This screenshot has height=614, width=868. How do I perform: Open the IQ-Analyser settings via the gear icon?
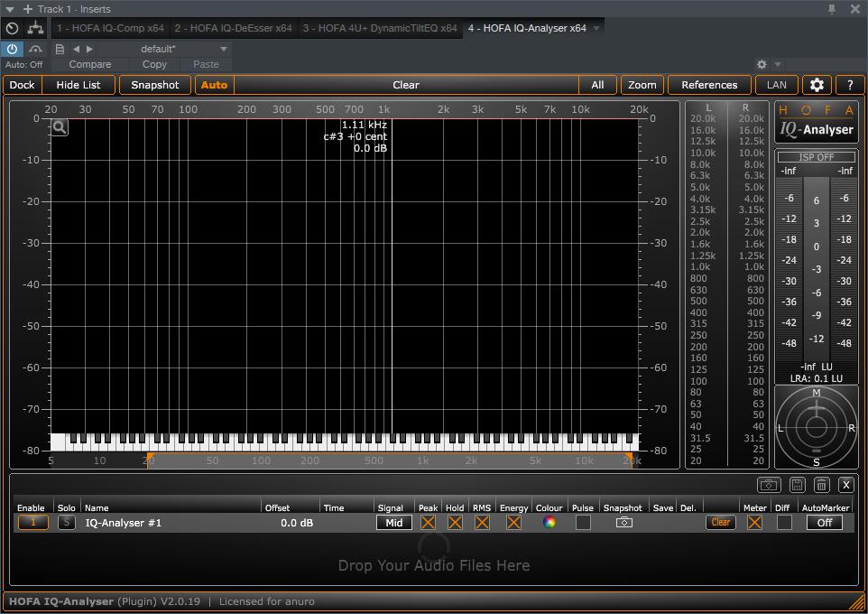(x=817, y=84)
